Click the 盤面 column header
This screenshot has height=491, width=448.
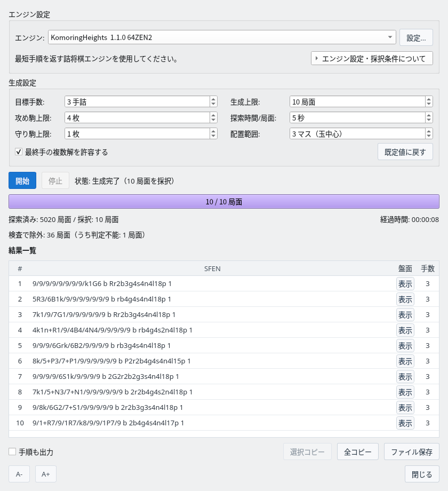pos(405,268)
